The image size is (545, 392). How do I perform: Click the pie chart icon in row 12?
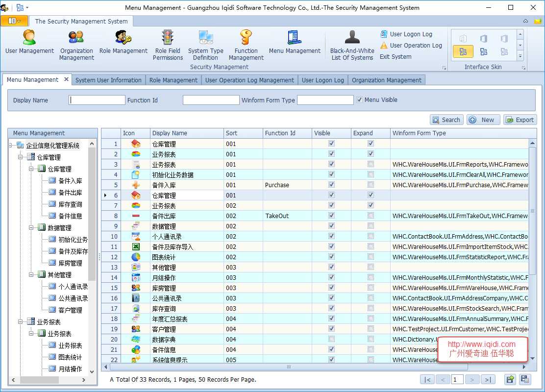(x=136, y=257)
